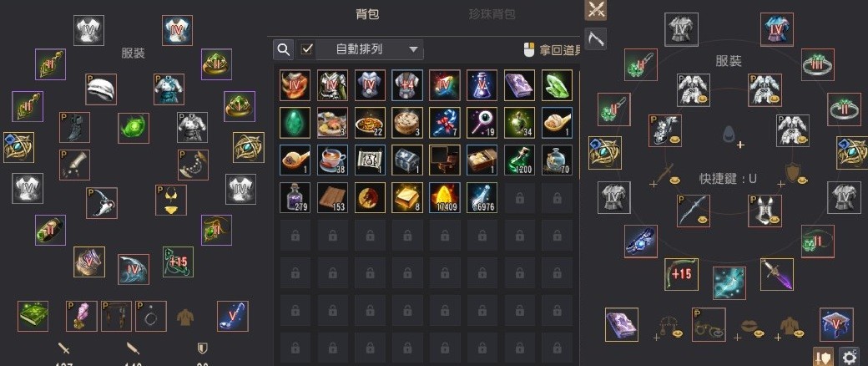Viewport: 868px width, 366px height.
Task: Click the red +15 bow equipment slot
Action: [681, 274]
